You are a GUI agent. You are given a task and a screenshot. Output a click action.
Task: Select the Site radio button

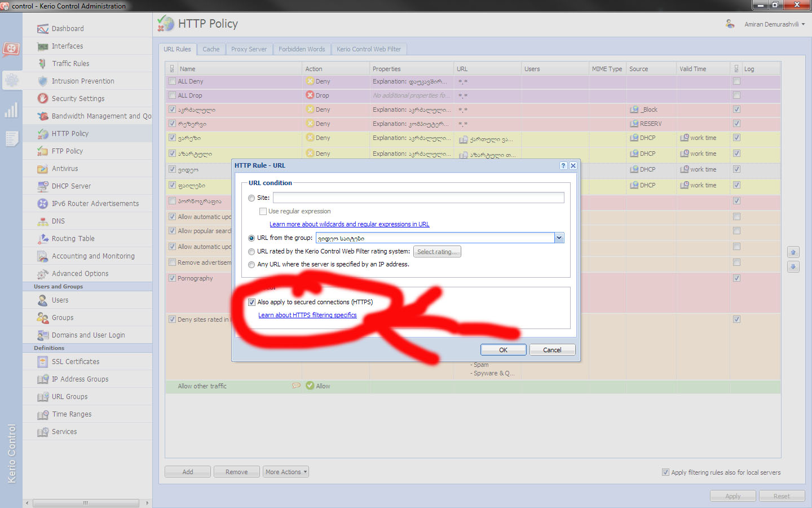pos(251,198)
